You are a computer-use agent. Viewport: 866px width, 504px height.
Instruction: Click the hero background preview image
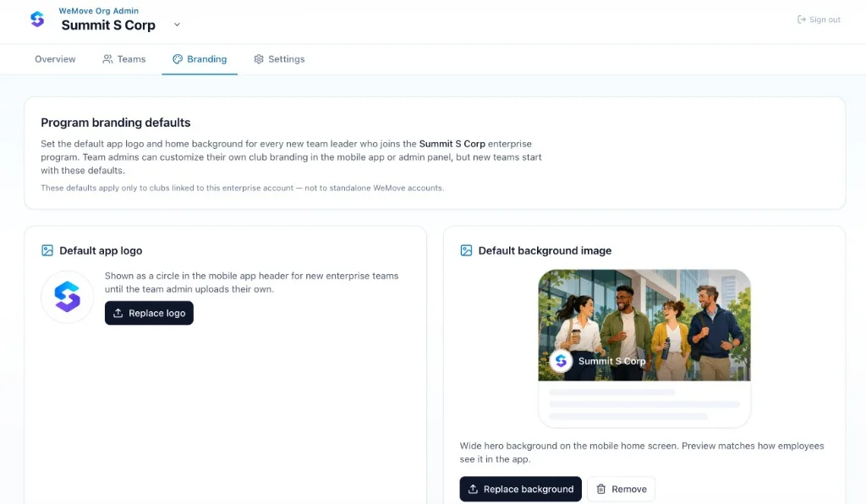coord(644,325)
